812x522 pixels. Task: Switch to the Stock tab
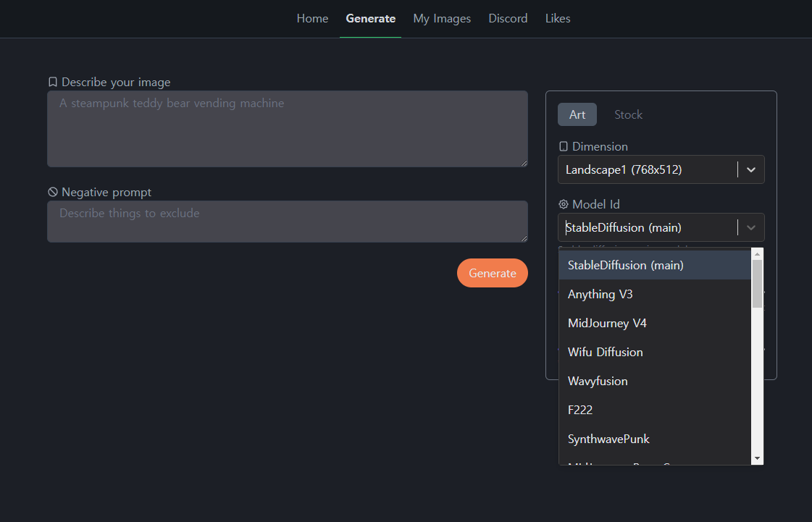click(x=628, y=114)
